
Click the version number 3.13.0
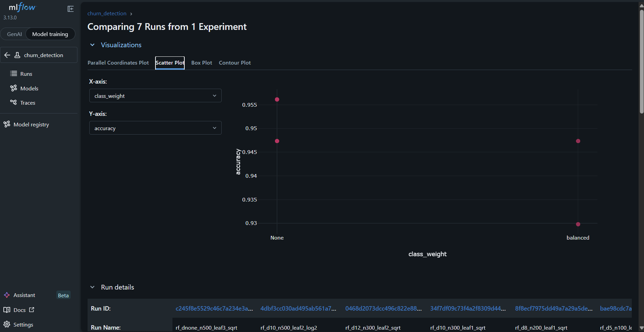pyautogui.click(x=10, y=18)
